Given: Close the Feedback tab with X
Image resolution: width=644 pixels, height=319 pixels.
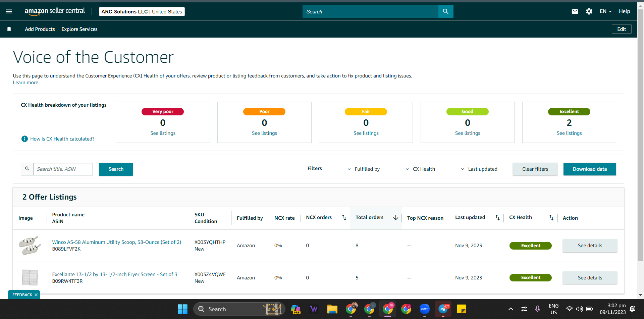Looking at the screenshot, I should pos(36,295).
